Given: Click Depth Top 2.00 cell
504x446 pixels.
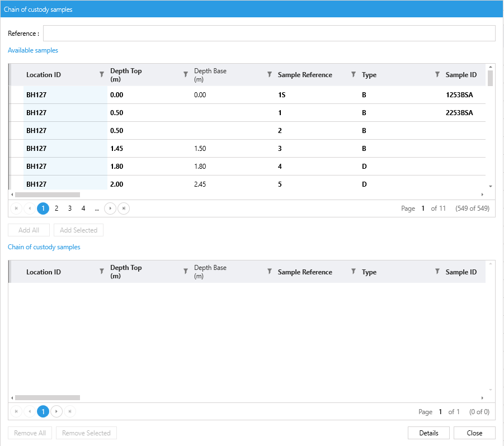Looking at the screenshot, I should point(149,184).
